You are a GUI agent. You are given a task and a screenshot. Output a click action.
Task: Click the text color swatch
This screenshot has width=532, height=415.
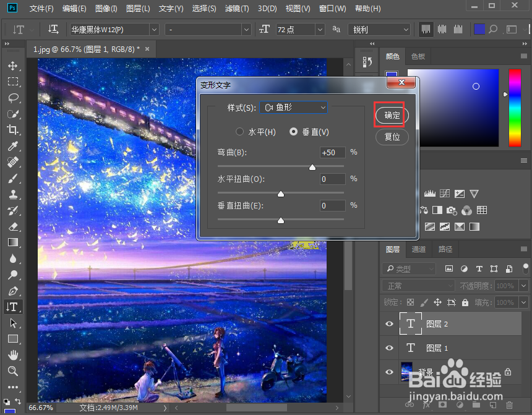(479, 30)
